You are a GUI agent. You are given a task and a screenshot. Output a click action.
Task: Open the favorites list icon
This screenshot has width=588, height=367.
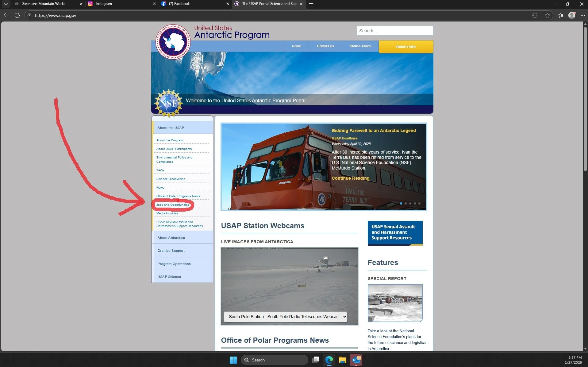(x=561, y=15)
